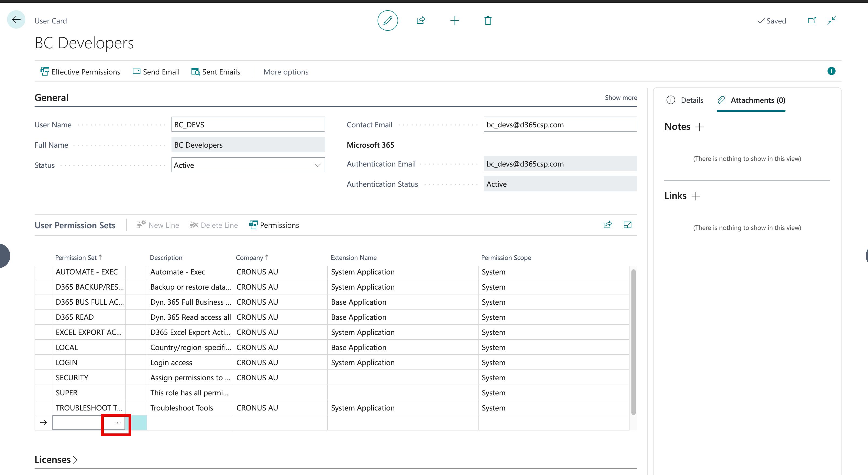Click the share icon in header
The width and height of the screenshot is (868, 475).
click(421, 21)
